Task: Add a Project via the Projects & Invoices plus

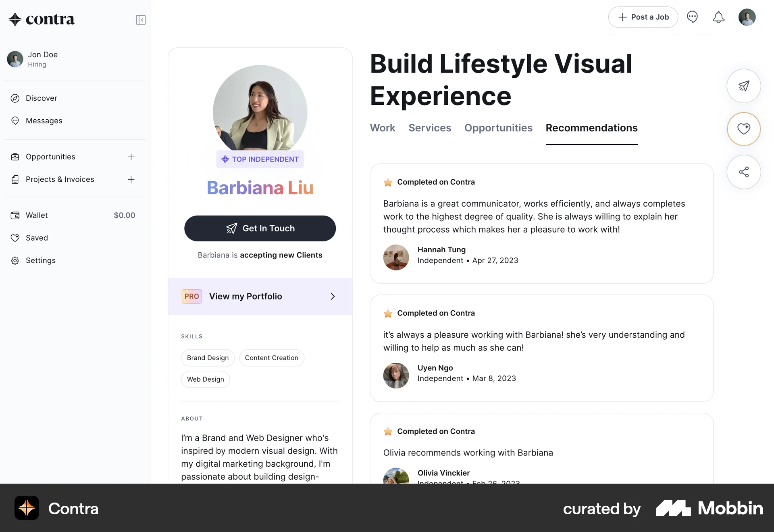Action: tap(131, 179)
